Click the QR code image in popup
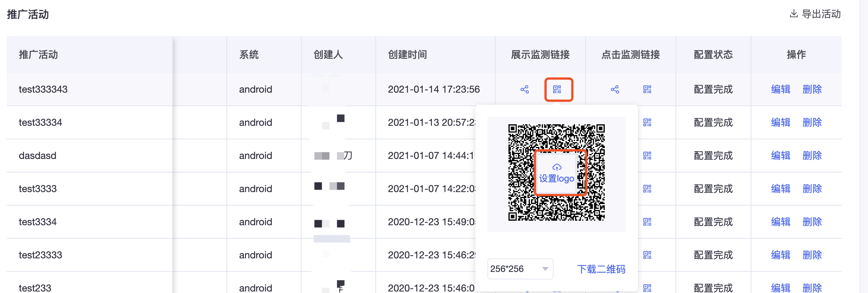Image resolution: width=868 pixels, height=293 pixels. 557,172
